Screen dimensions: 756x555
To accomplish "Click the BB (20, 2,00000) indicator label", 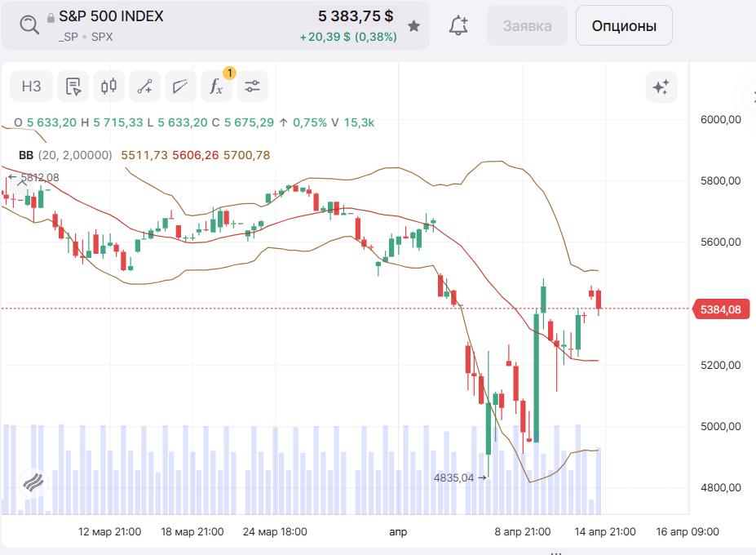I will point(65,155).
